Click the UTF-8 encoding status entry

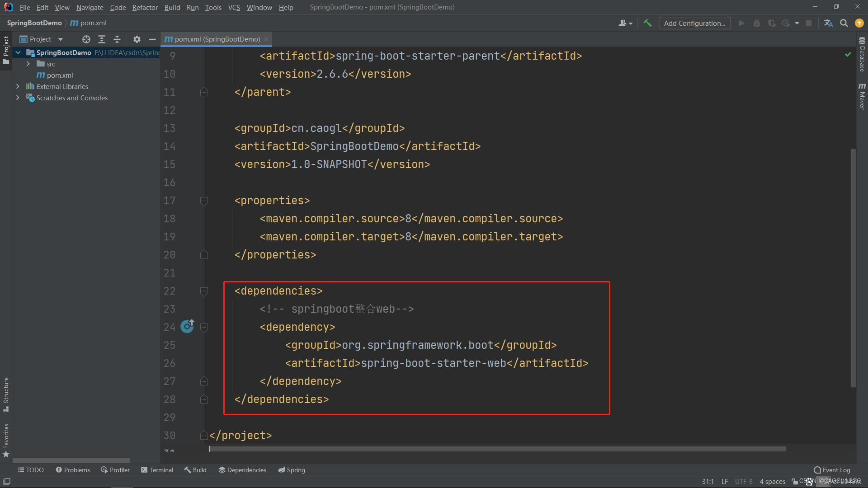pyautogui.click(x=744, y=482)
